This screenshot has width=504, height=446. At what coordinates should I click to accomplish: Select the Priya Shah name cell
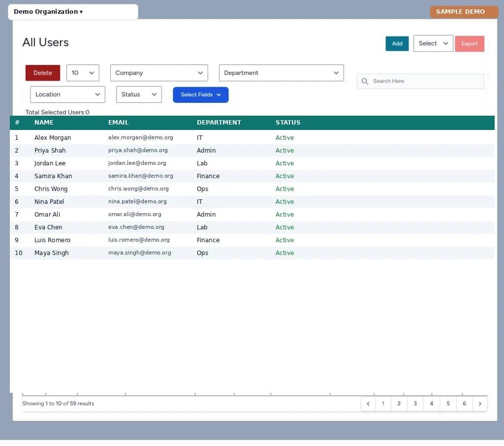pos(50,151)
